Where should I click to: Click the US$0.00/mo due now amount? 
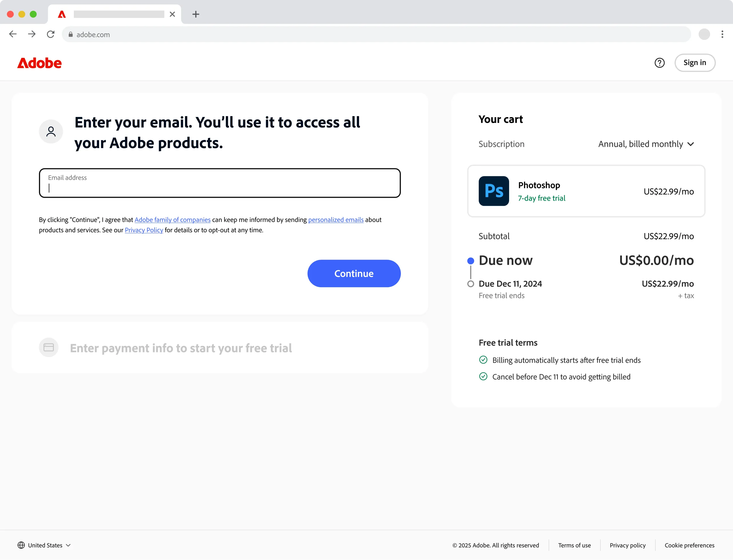(x=656, y=260)
